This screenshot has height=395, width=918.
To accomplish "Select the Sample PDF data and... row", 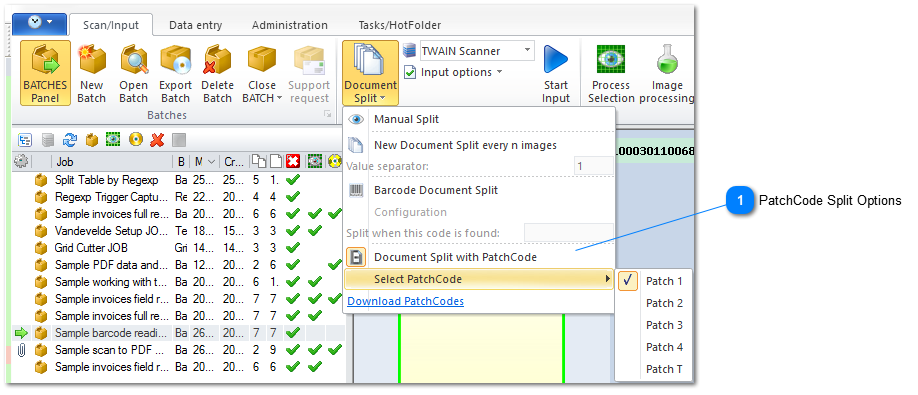I will coord(179,265).
